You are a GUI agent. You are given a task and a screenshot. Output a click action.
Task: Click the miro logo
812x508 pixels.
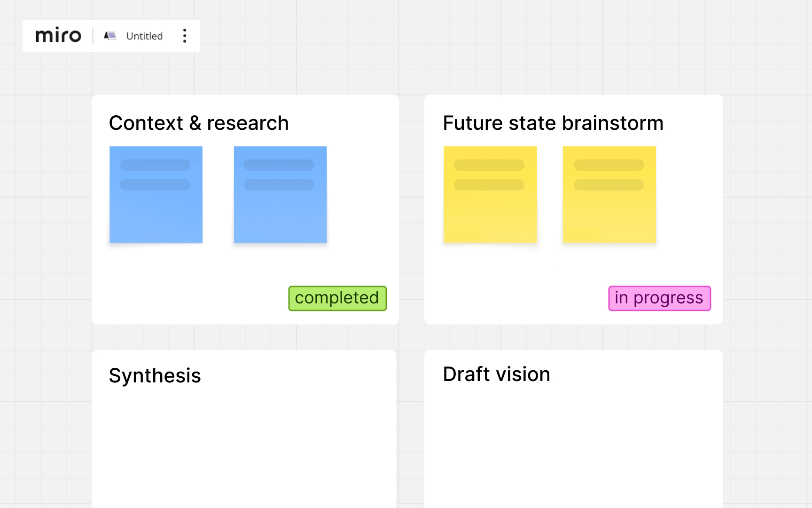point(58,36)
